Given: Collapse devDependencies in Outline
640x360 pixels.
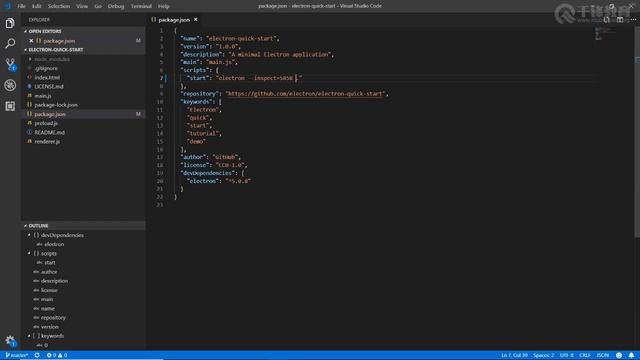Looking at the screenshot, I should point(29,235).
